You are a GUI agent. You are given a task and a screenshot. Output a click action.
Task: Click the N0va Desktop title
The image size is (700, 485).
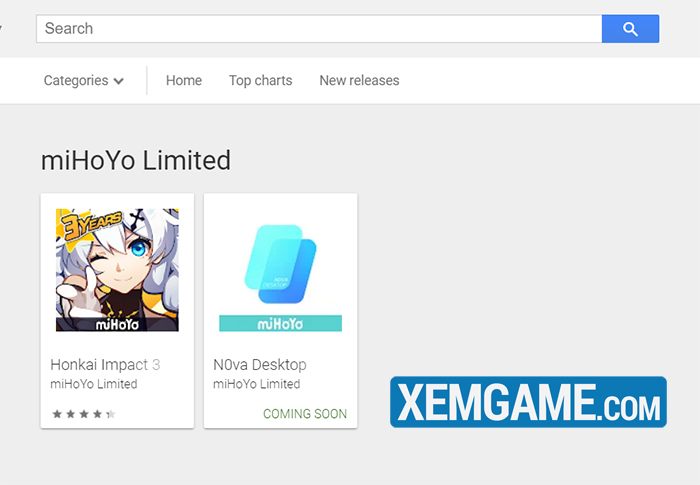click(260, 364)
